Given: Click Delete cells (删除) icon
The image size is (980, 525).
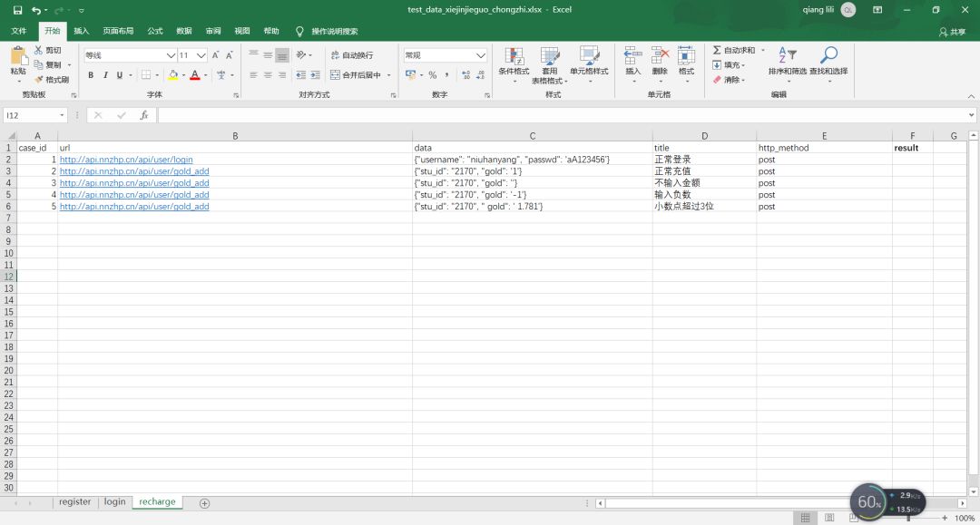Looking at the screenshot, I should pyautogui.click(x=660, y=56).
